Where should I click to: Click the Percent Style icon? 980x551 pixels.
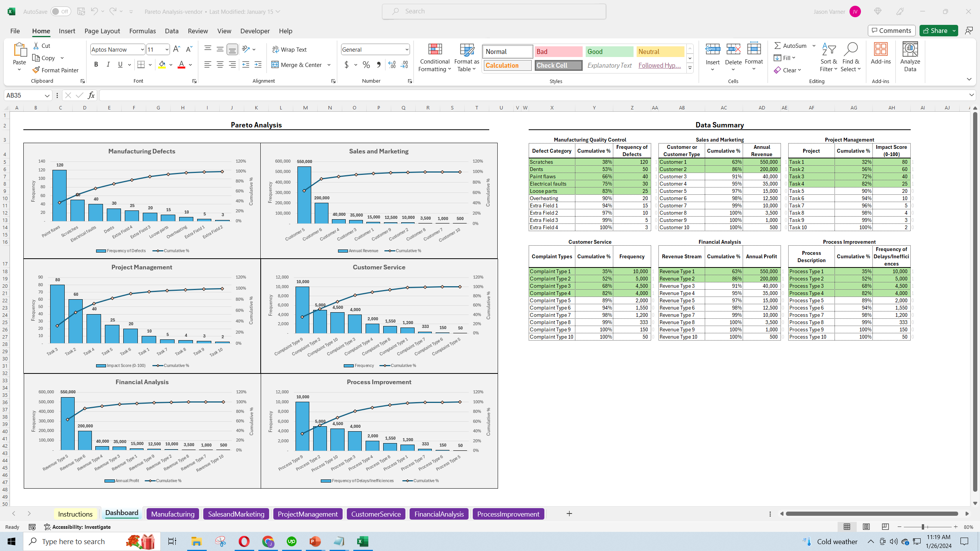pyautogui.click(x=366, y=65)
